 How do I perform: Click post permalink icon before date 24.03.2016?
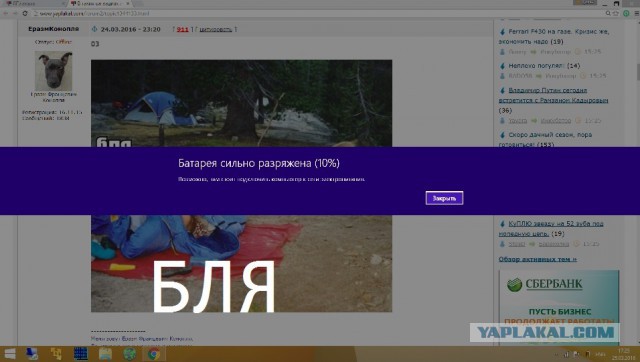(94, 29)
